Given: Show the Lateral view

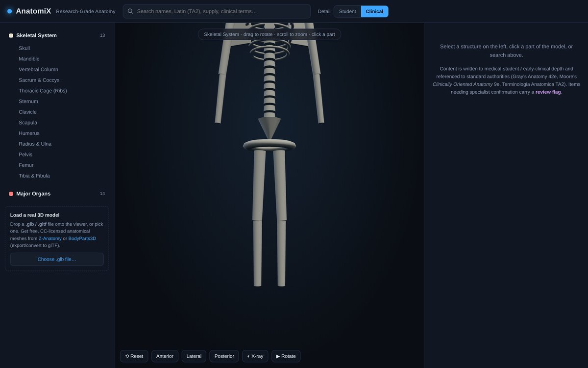Looking at the screenshot, I should (x=194, y=356).
